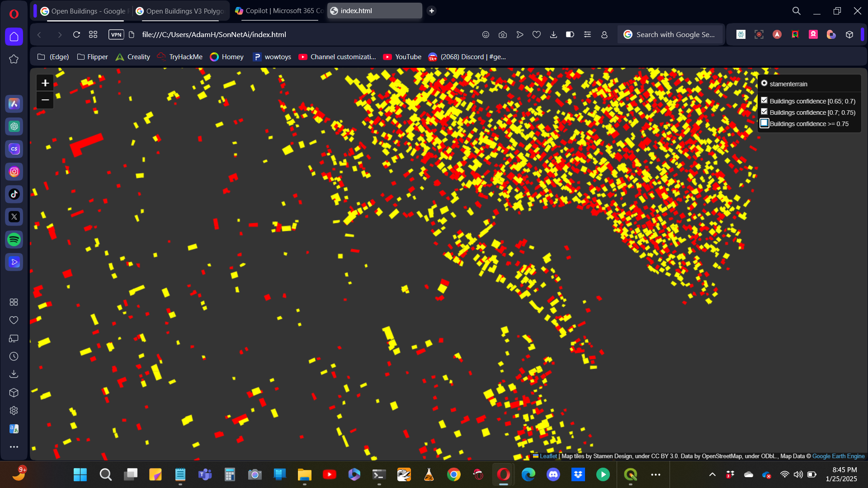Open the snapshot camera icon

coord(503,35)
